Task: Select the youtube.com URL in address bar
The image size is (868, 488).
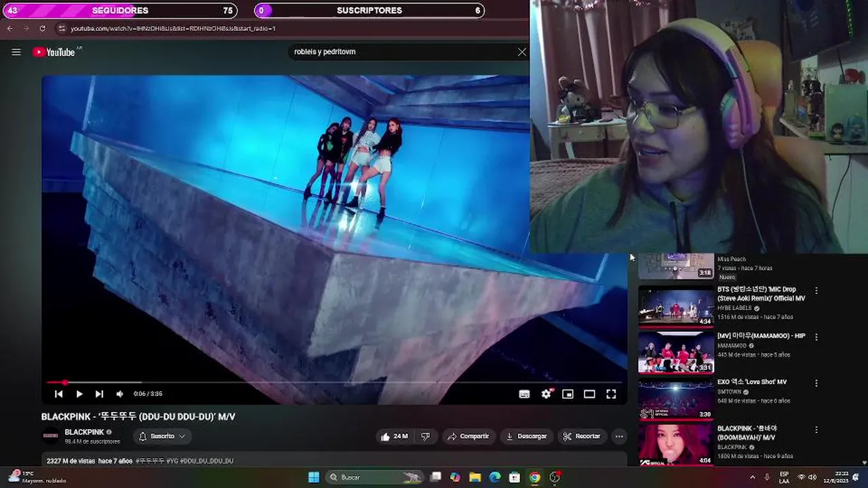Action: (173, 28)
